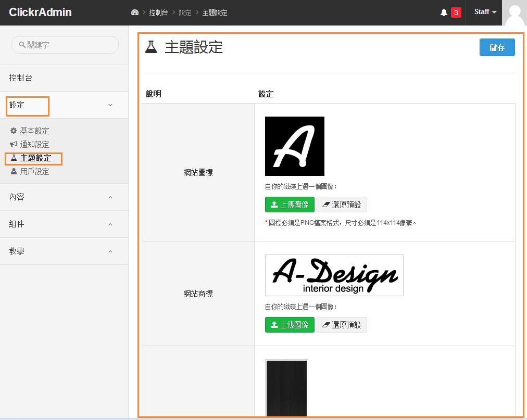Expand the 組件 section chevron
527x420 pixels.
[x=110, y=224]
